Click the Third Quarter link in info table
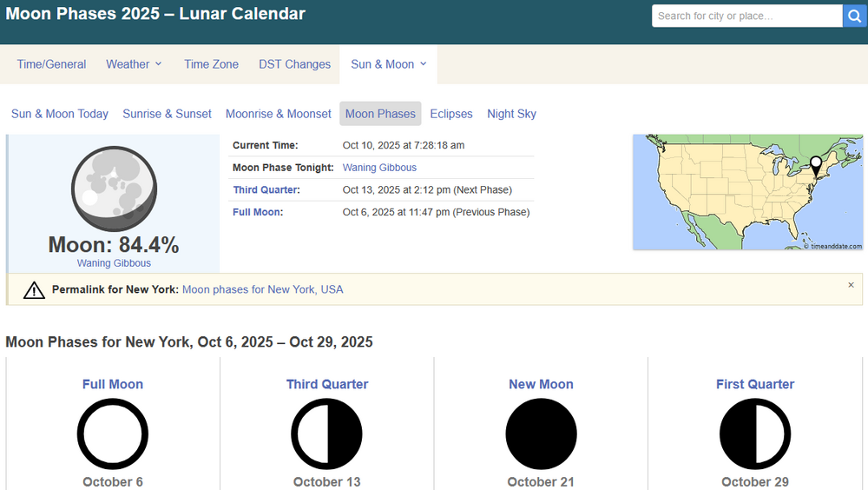The height and width of the screenshot is (490, 868). pos(266,190)
